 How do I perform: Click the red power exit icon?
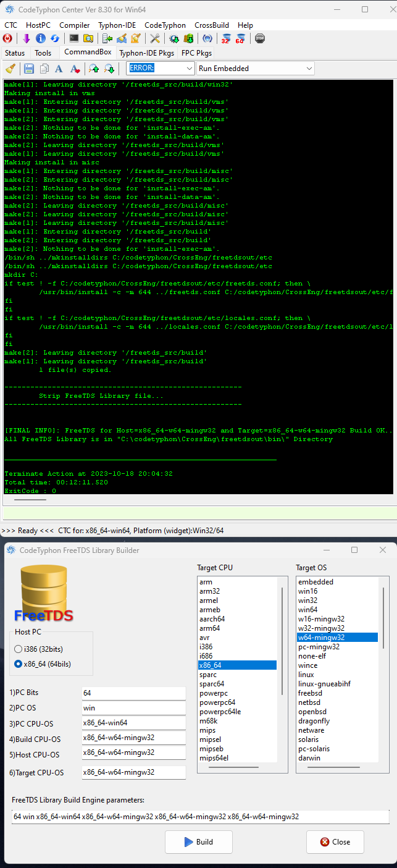click(9, 38)
